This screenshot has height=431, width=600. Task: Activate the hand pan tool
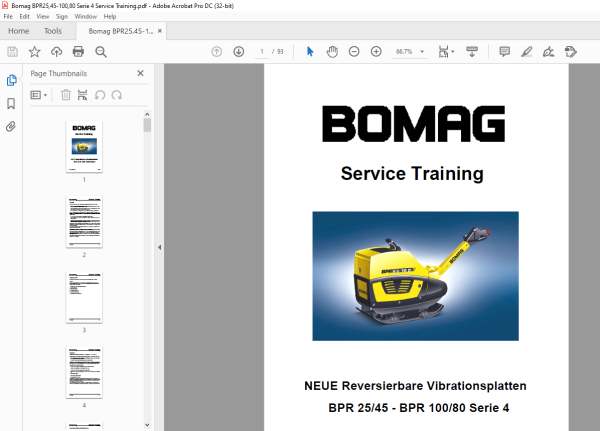332,52
